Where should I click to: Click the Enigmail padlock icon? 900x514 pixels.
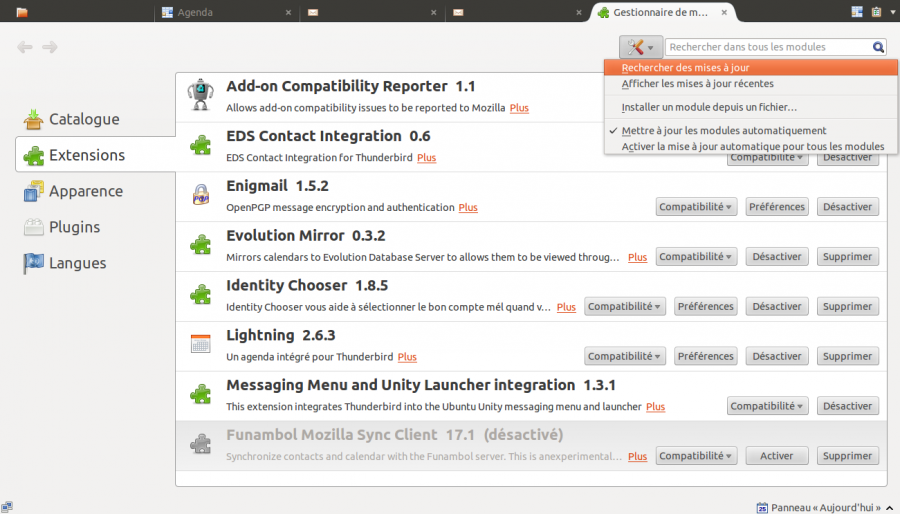(200, 195)
